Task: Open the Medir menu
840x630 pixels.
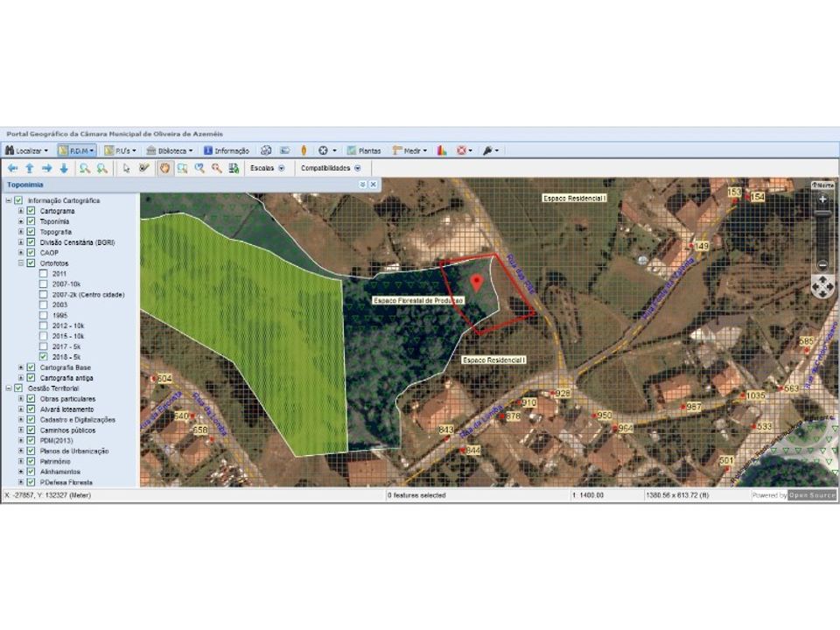Action: pyautogui.click(x=409, y=150)
